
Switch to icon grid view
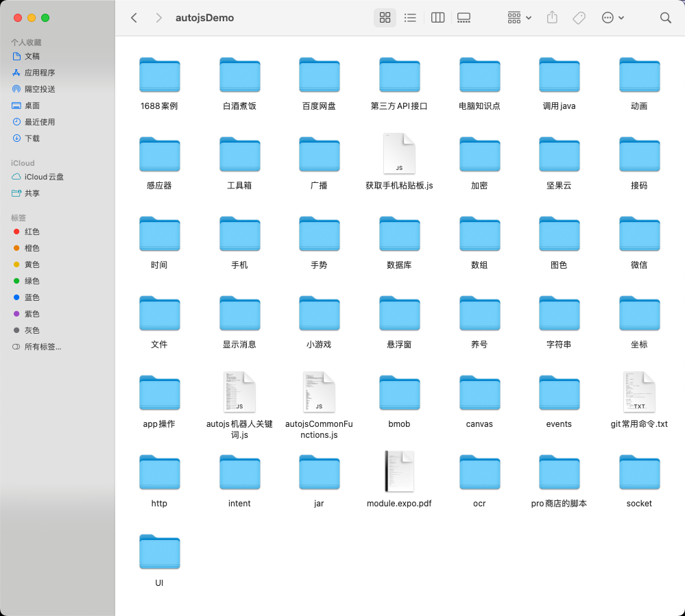point(385,18)
